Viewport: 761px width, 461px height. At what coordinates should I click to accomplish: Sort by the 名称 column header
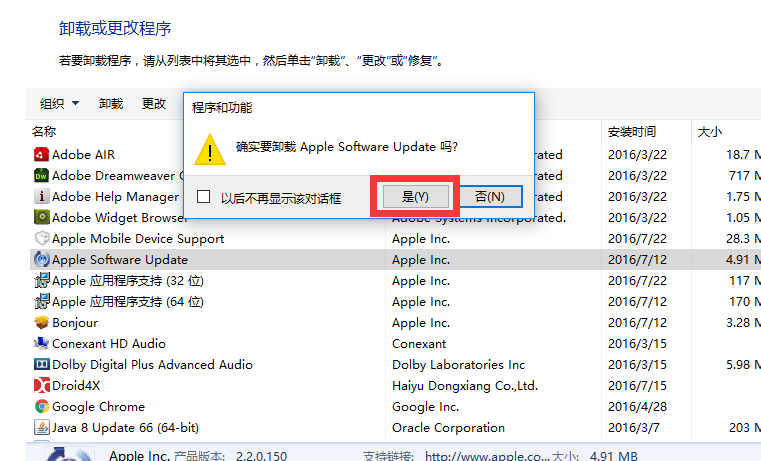tap(44, 132)
